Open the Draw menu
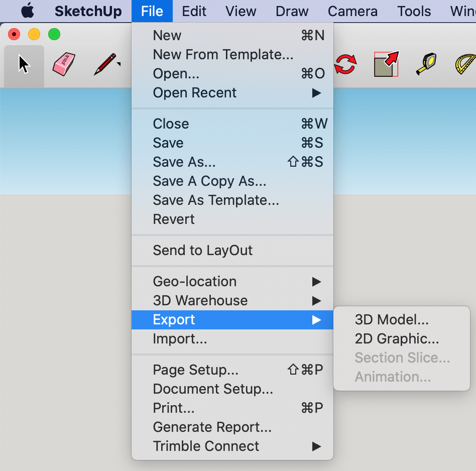This screenshot has width=476, height=471. (292, 11)
